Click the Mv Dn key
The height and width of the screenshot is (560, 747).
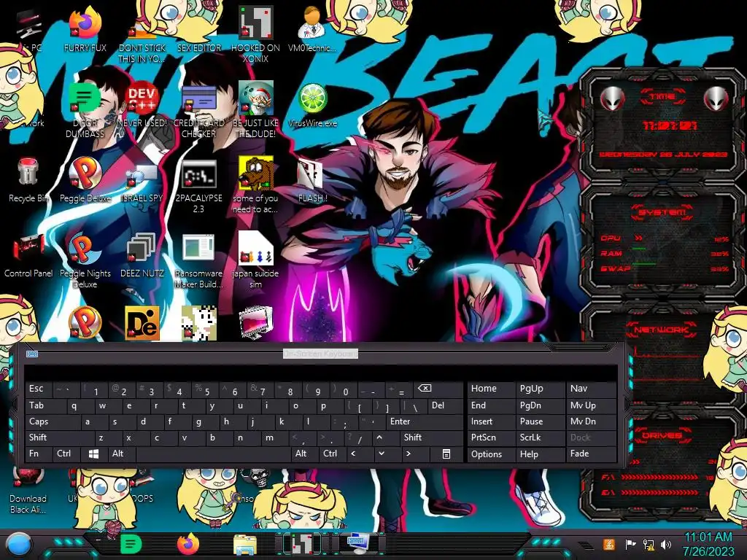[x=592, y=421]
